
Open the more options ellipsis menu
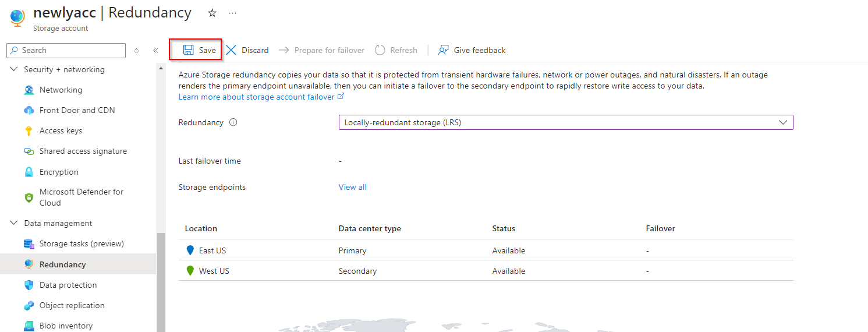pos(233,13)
